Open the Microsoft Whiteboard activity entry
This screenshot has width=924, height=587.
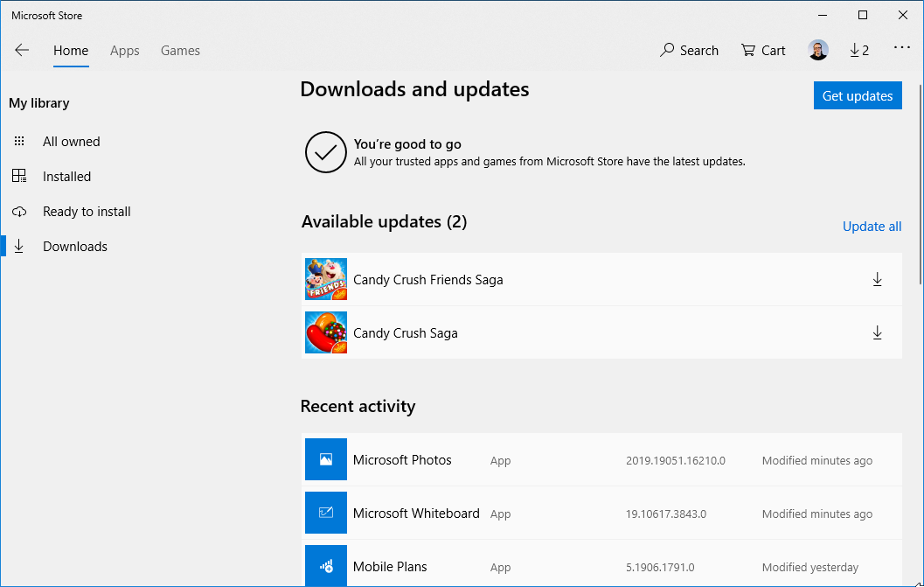tap(601, 513)
